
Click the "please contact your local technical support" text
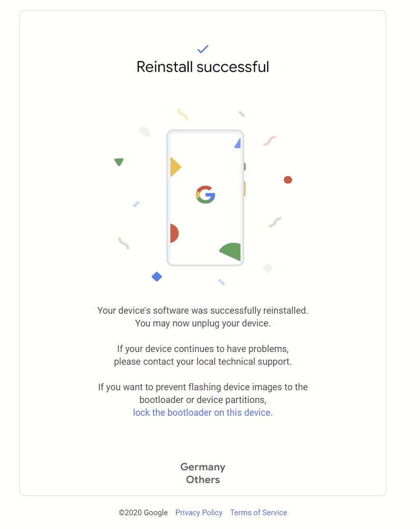(203, 362)
